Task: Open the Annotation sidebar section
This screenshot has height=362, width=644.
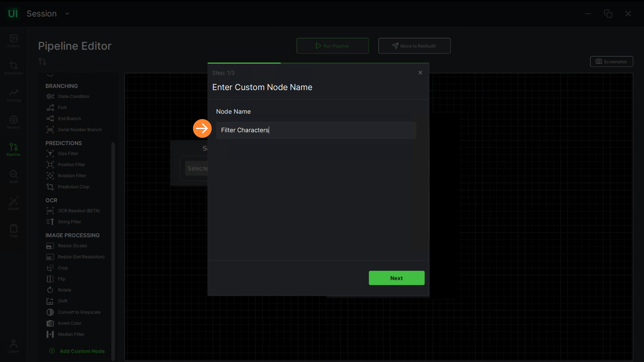Action: (13, 68)
